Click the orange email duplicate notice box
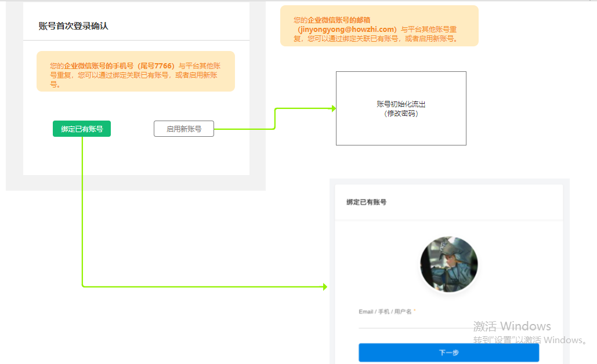Image resolution: width=597 pixels, height=364 pixels. (x=379, y=26)
